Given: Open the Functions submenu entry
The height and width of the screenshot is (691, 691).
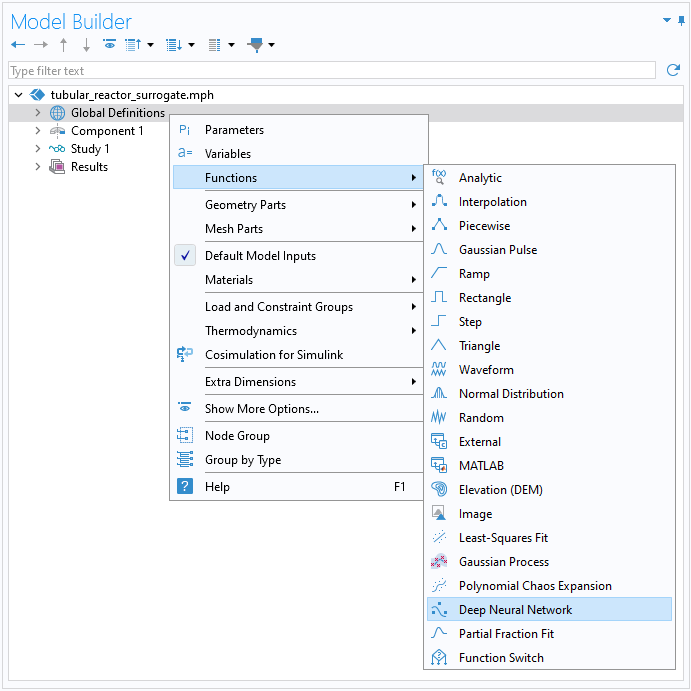Looking at the screenshot, I should pyautogui.click(x=298, y=178).
